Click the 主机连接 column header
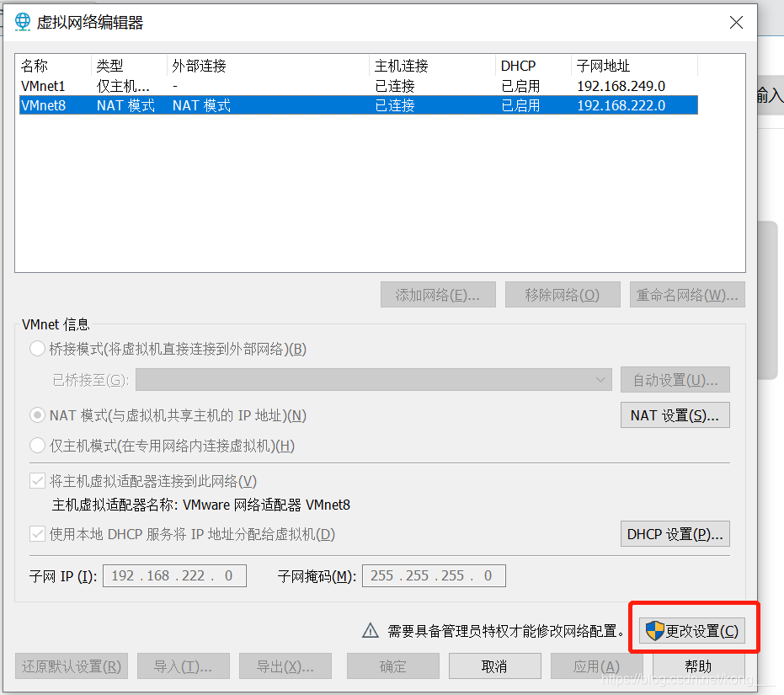 pos(433,66)
